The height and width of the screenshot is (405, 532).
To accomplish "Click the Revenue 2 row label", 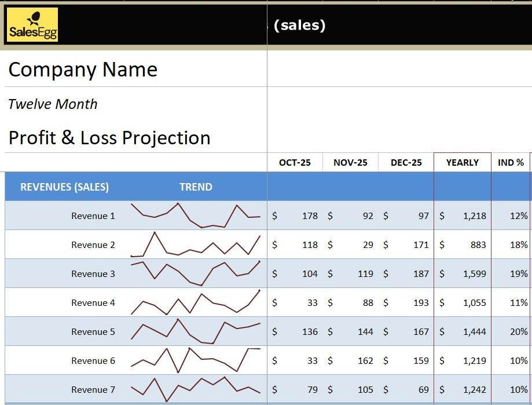I will pos(93,245).
